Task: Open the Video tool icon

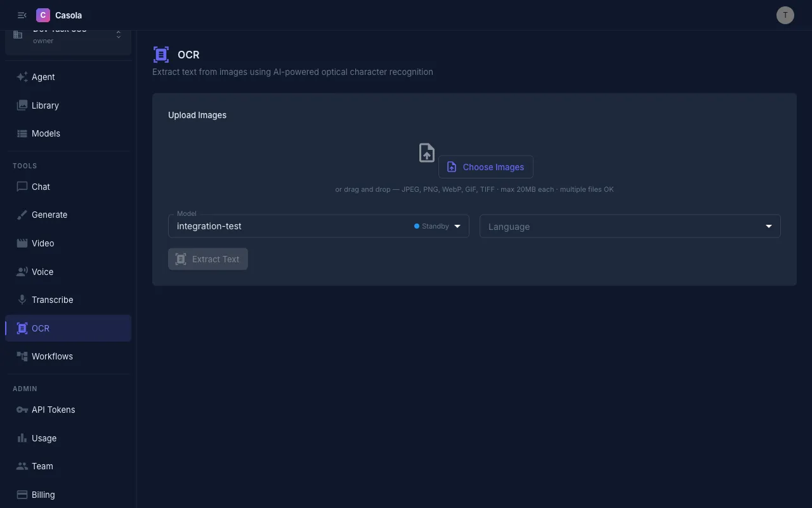Action: tap(21, 243)
